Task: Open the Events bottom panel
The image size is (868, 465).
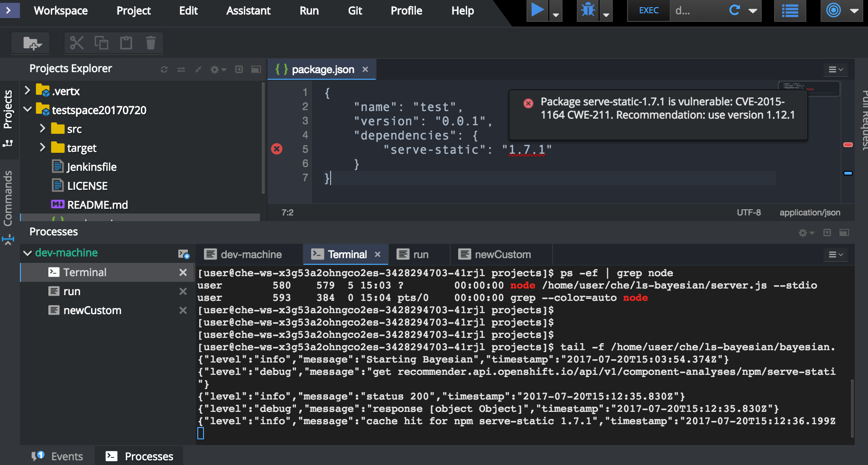Action: point(57,456)
